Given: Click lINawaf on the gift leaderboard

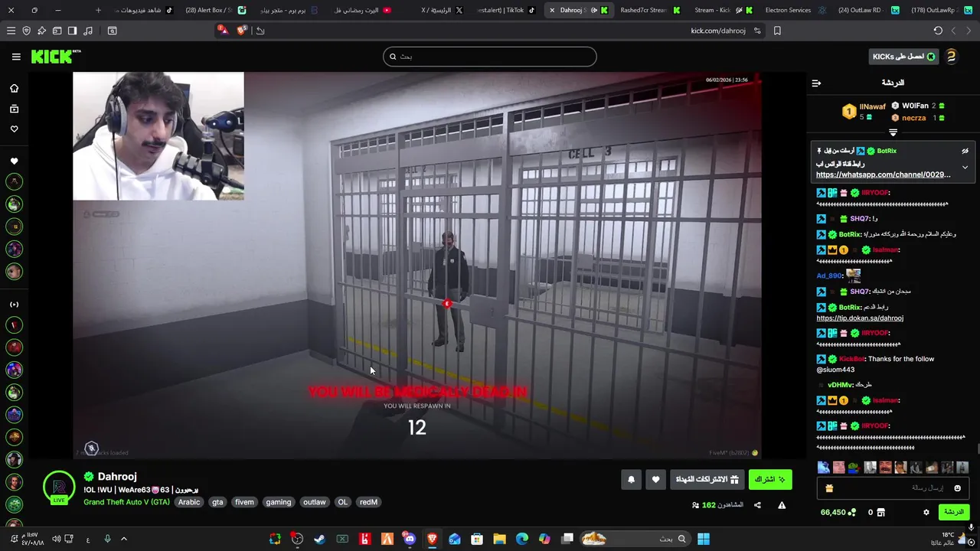Looking at the screenshot, I should (873, 107).
